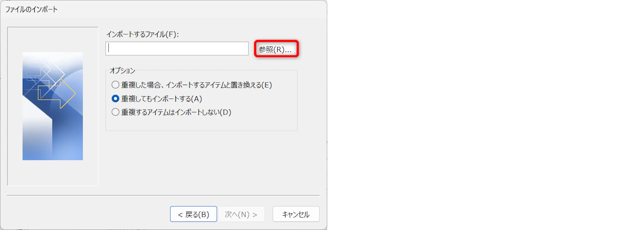Image resolution: width=644 pixels, height=230 pixels.
Task: Choose 重複するアイテムはインポートしない(D) radio option
Action: coord(115,112)
